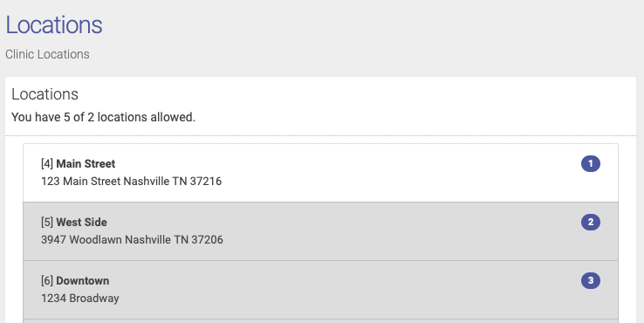Open the gray Downtown list row

click(x=321, y=290)
